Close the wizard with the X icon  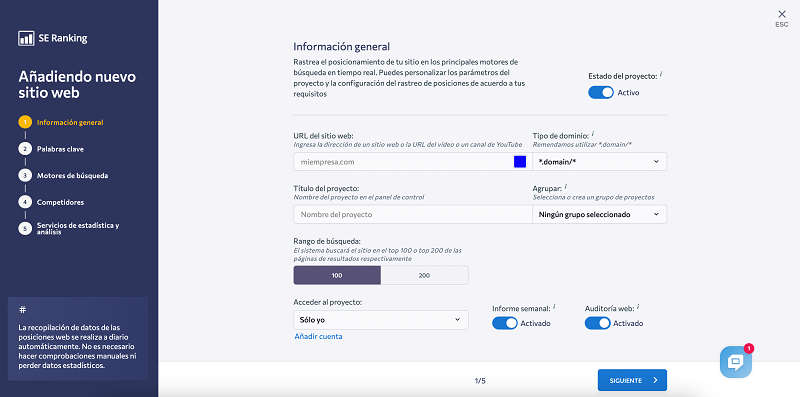coord(782,14)
